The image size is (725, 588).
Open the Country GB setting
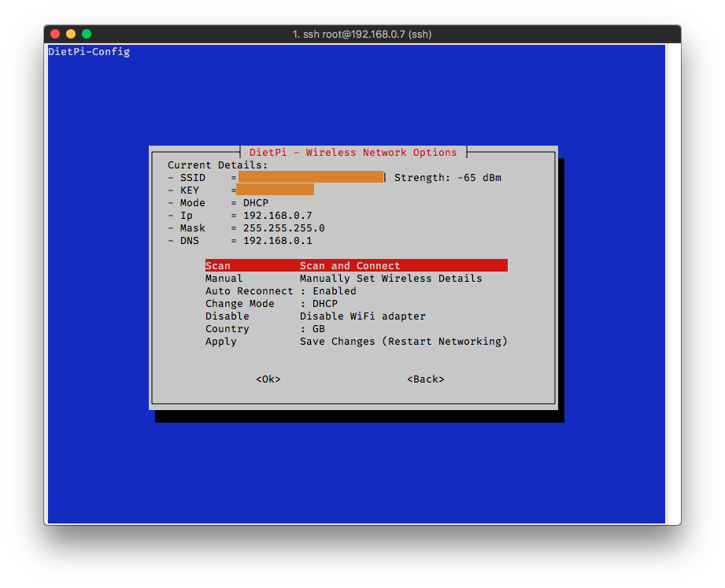coord(265,329)
